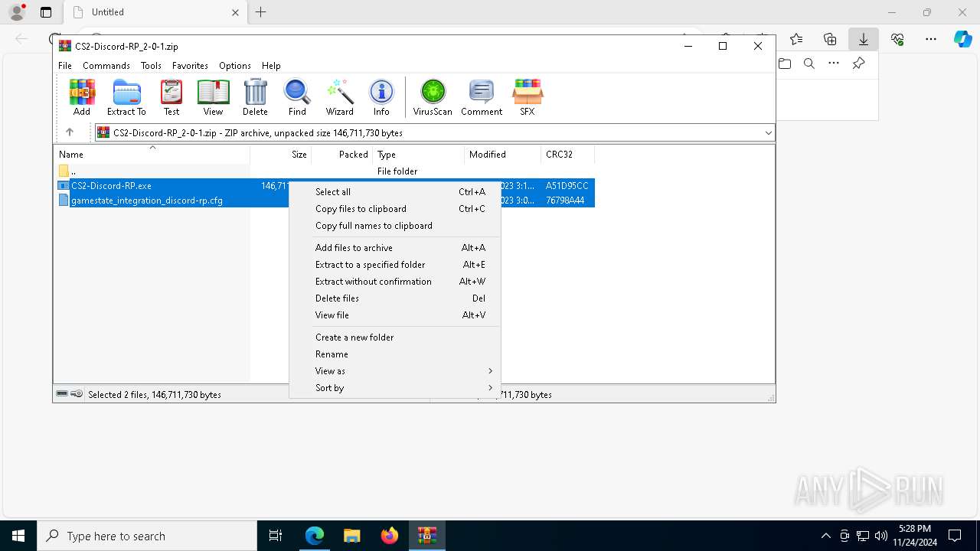Open Windows Start menu
The height and width of the screenshot is (551, 980).
click(x=18, y=536)
